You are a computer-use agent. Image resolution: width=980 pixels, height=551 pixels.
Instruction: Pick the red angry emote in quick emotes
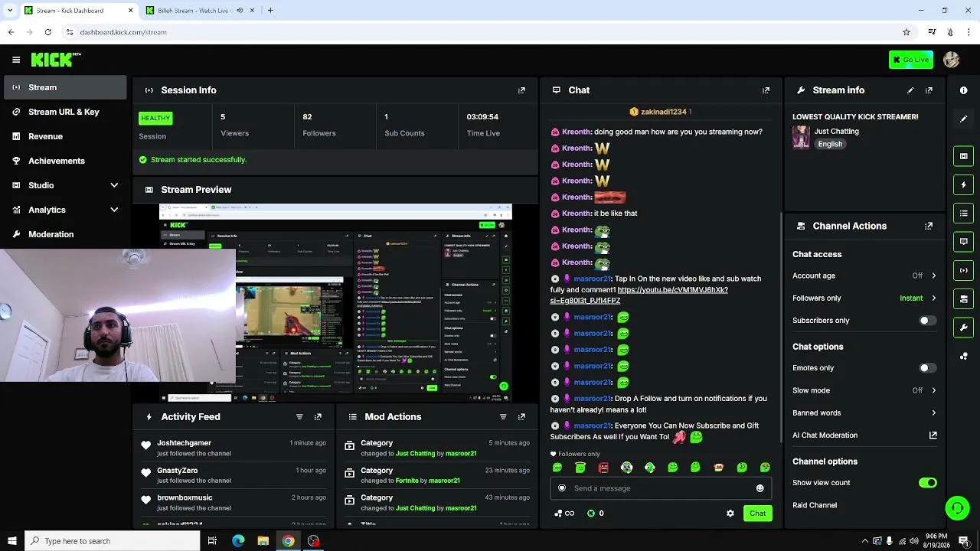tap(603, 468)
